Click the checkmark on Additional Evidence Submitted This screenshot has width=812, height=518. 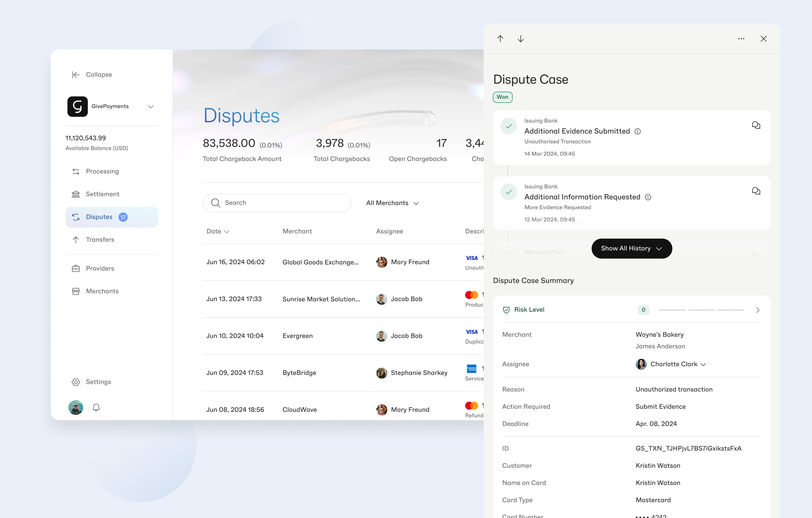pyautogui.click(x=508, y=126)
